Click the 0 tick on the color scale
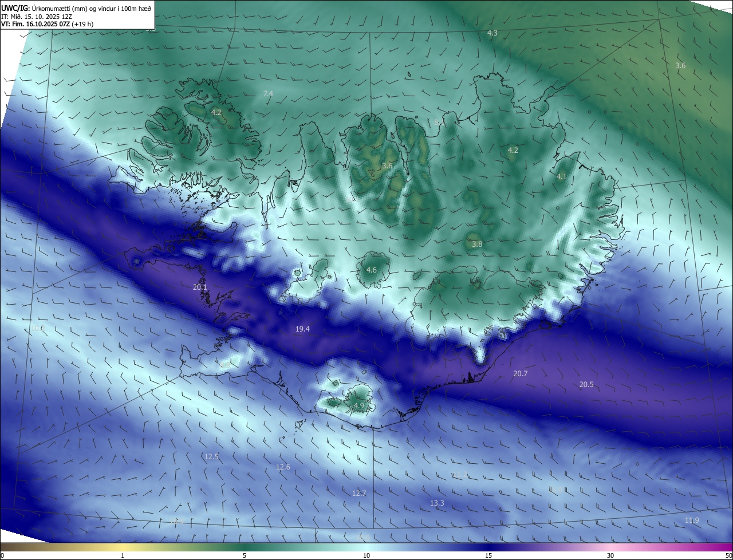Screen dimensions: 733x560 coord(2,555)
